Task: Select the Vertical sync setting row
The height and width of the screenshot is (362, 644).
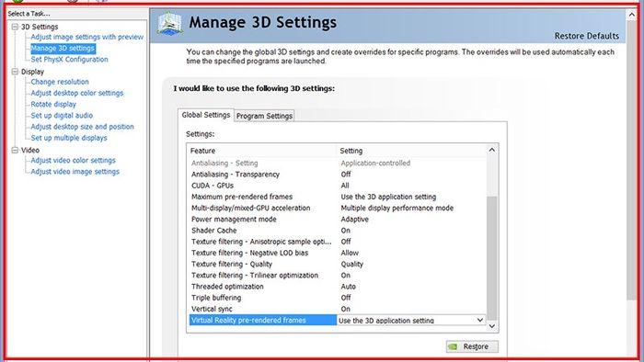Action: pos(338,309)
